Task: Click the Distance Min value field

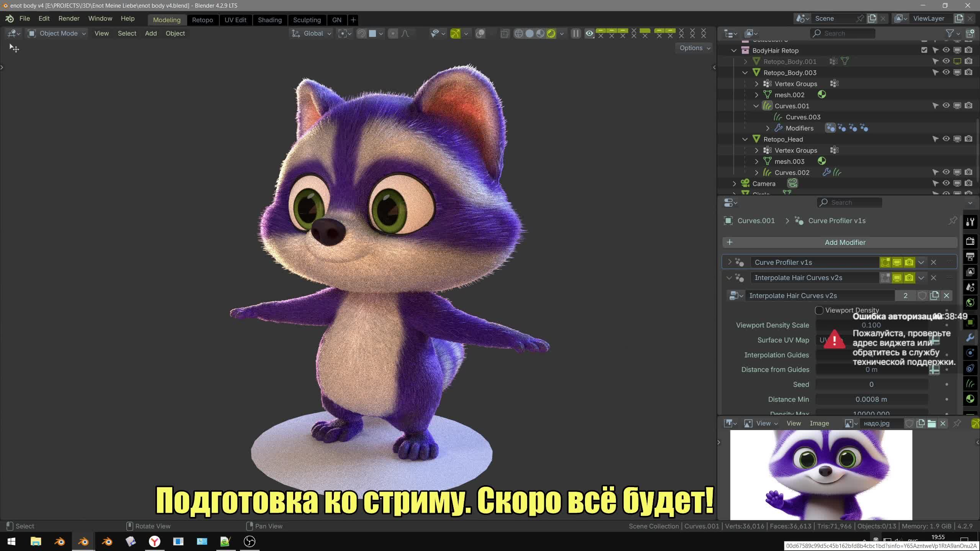Action: [x=871, y=399]
